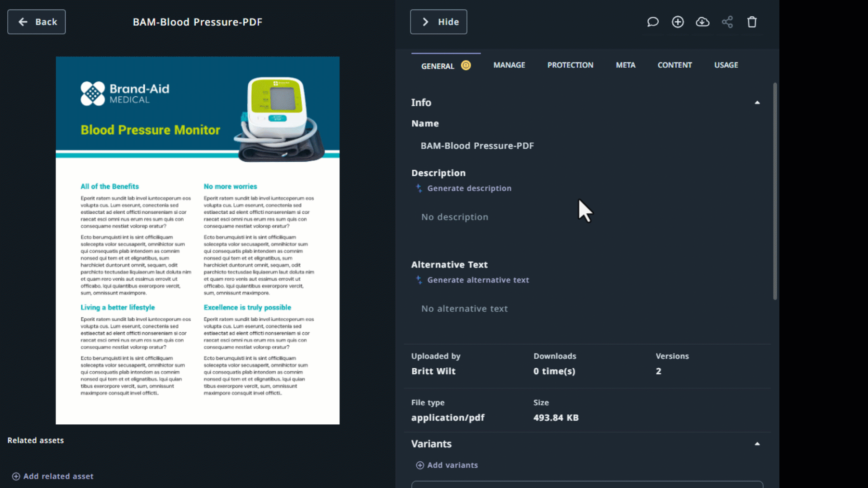868x488 pixels.
Task: Hide the details side panel
Action: 438,22
